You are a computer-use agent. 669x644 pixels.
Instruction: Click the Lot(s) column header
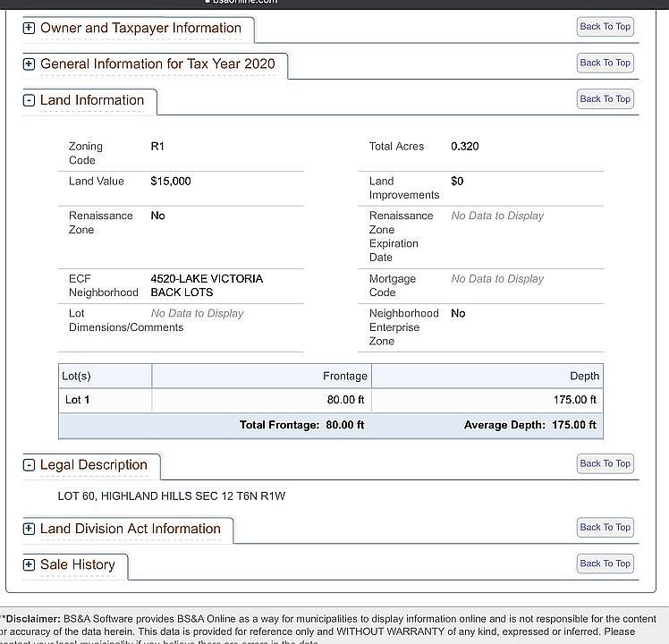coord(105,376)
